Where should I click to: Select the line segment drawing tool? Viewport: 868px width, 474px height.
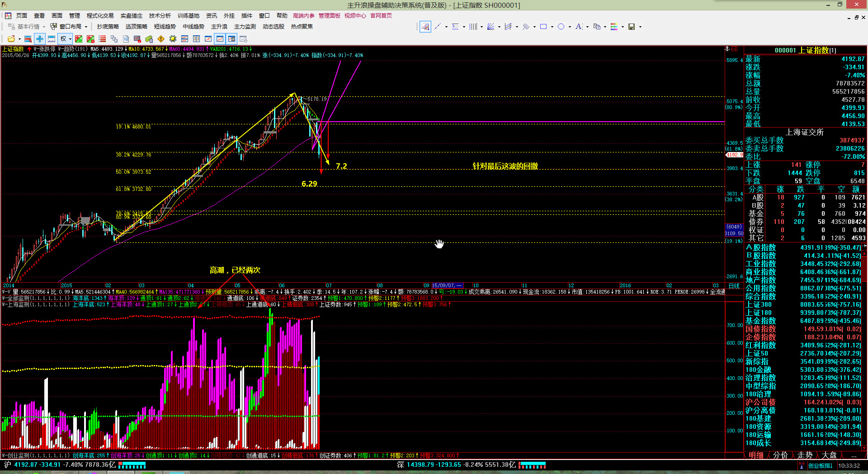437,27
